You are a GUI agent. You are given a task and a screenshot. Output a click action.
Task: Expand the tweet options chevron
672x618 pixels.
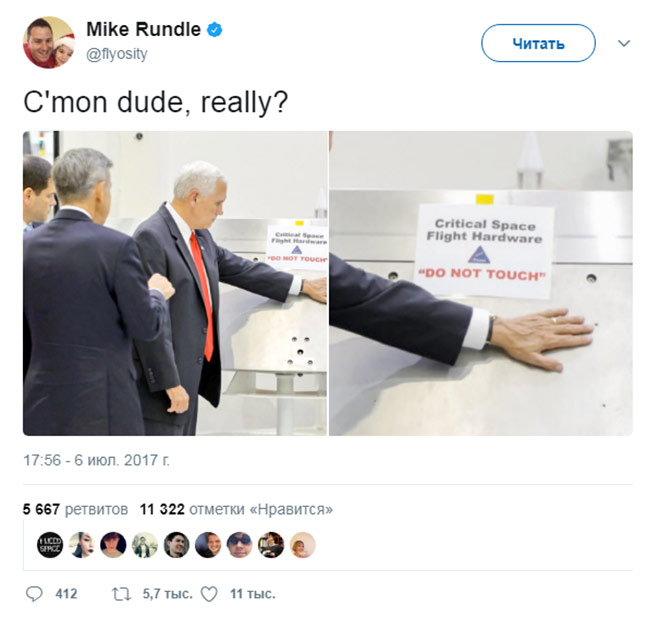tap(624, 43)
